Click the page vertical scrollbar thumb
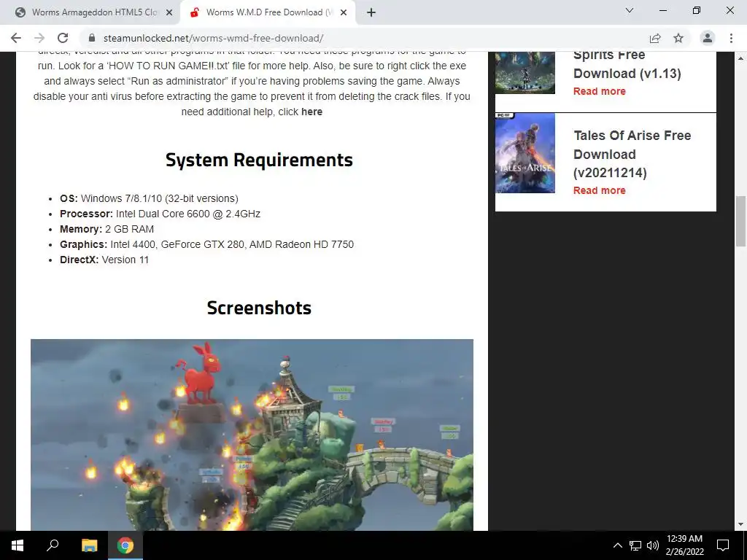 [x=740, y=221]
